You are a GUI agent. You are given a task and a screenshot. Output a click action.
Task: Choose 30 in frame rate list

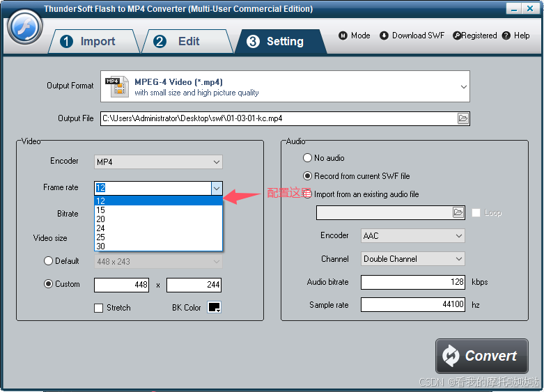click(x=158, y=246)
